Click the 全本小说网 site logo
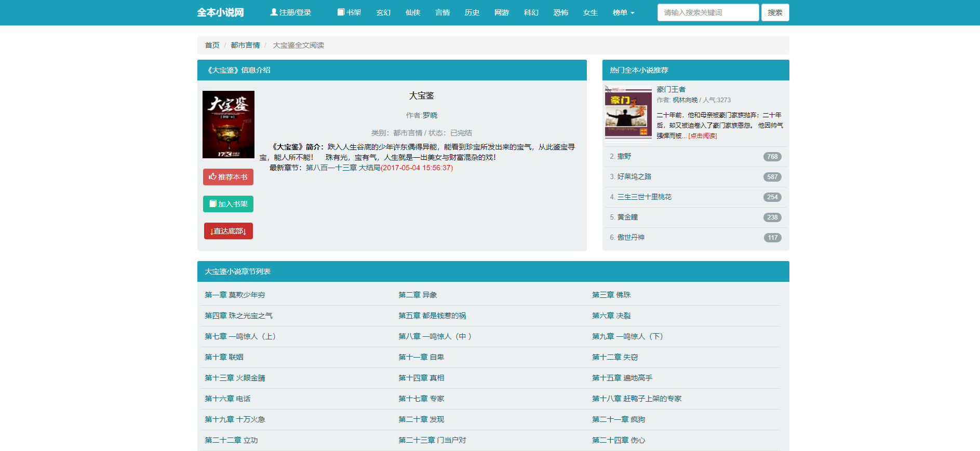This screenshot has width=980, height=451. pyautogui.click(x=220, y=12)
